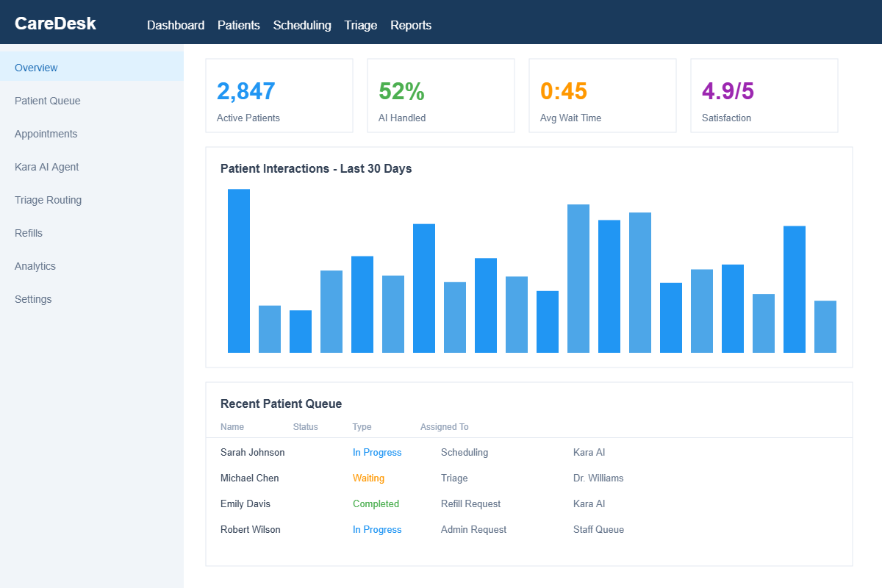Click the 'Patient Interactions - Last 30 Days' heading
Image resolution: width=882 pixels, height=588 pixels.
[x=316, y=168]
